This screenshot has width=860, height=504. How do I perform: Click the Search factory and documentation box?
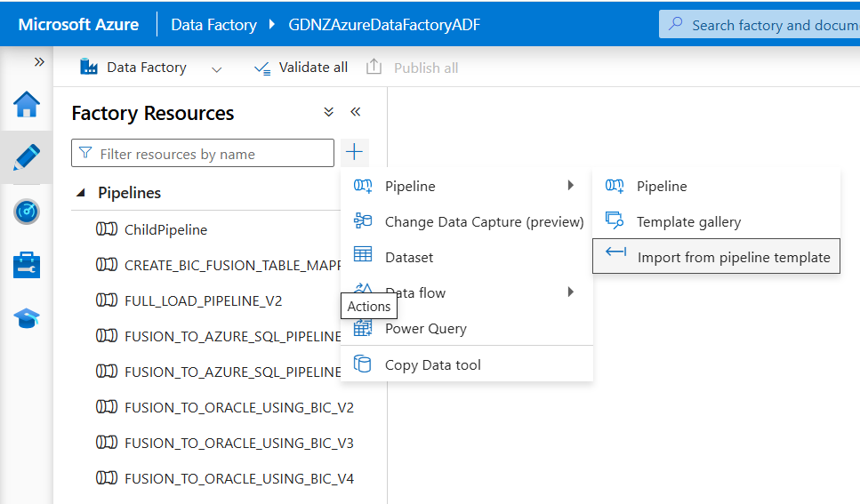(760, 25)
